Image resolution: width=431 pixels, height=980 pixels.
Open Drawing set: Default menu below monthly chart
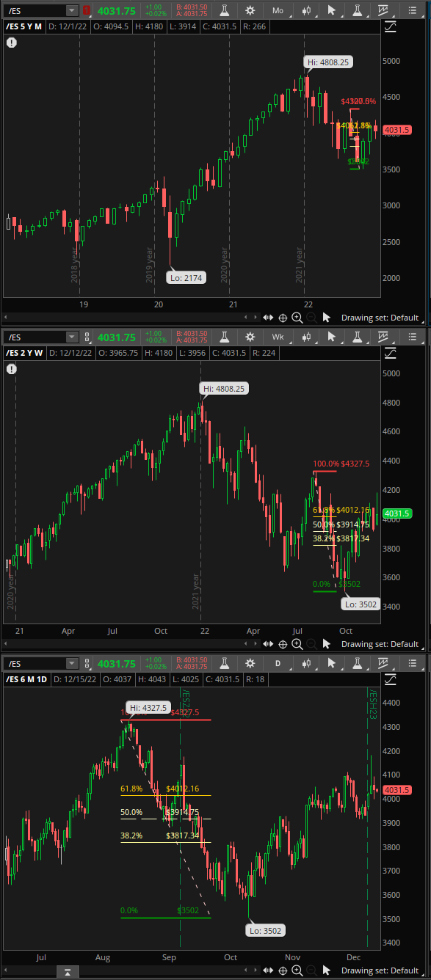380,318
